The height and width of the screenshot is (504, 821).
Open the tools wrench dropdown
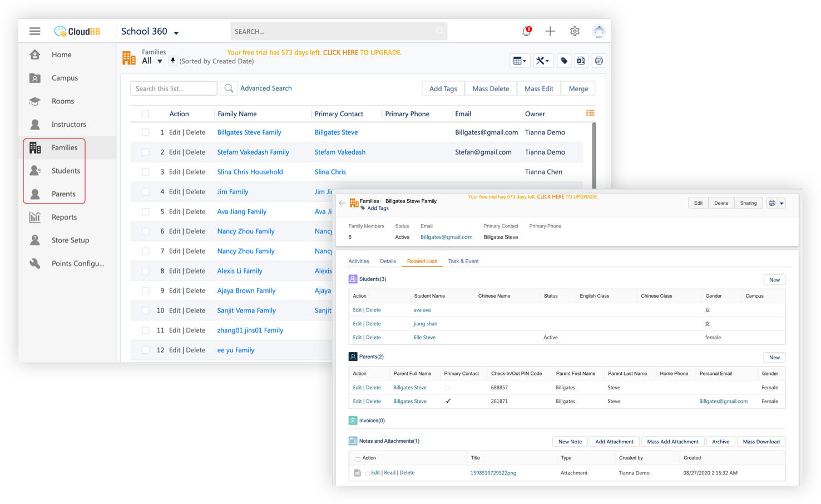(x=542, y=61)
